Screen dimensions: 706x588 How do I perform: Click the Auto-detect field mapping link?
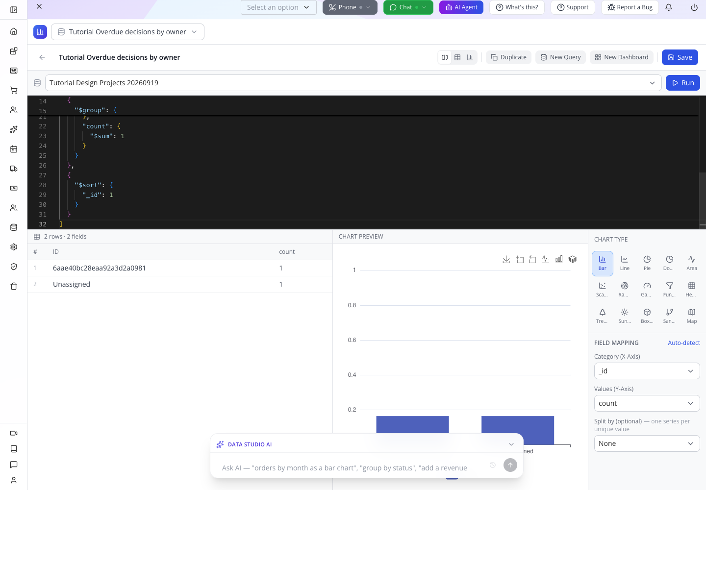[x=683, y=343]
